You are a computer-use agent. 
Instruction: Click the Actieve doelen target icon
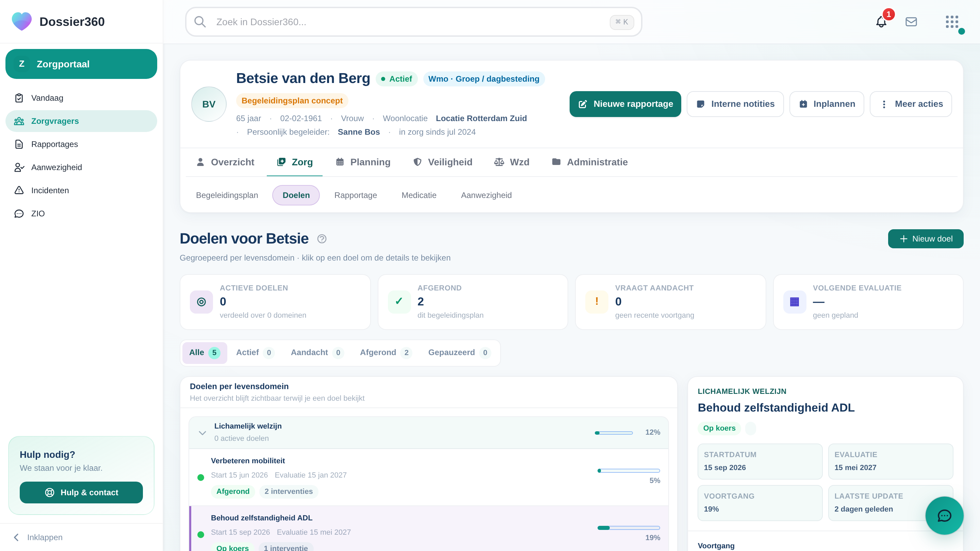tap(201, 302)
